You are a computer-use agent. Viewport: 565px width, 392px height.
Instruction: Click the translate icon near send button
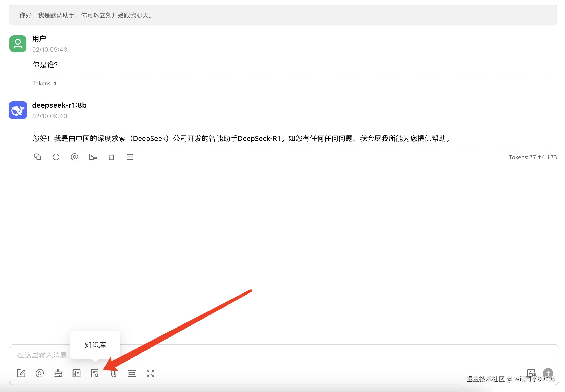tap(531, 373)
